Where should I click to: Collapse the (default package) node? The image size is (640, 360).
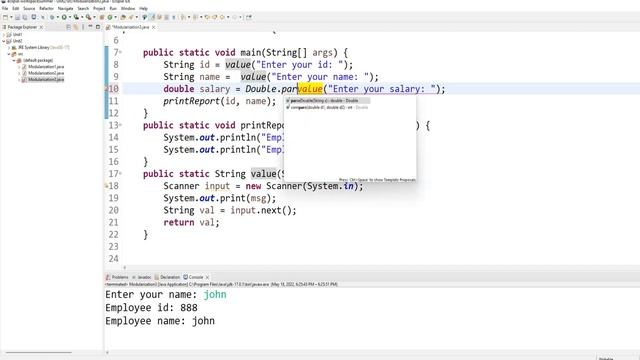point(14,60)
